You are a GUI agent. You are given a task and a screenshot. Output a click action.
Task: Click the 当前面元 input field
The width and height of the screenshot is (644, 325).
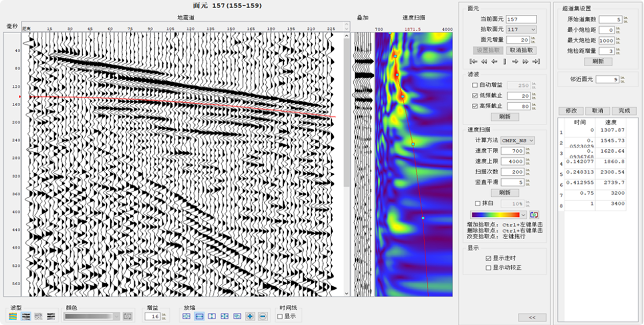(521, 19)
